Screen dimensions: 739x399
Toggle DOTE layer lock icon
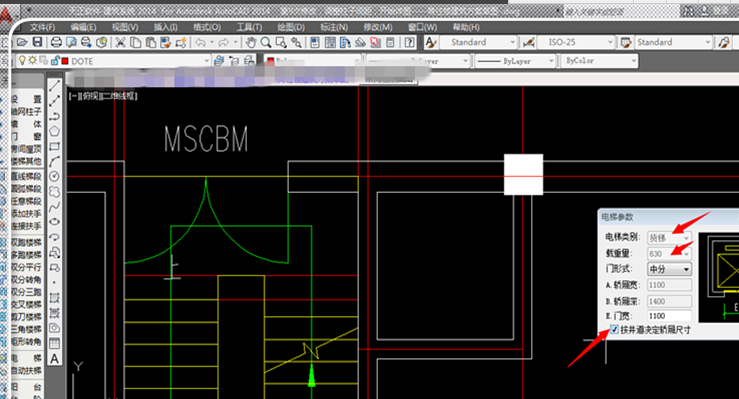click(x=55, y=60)
